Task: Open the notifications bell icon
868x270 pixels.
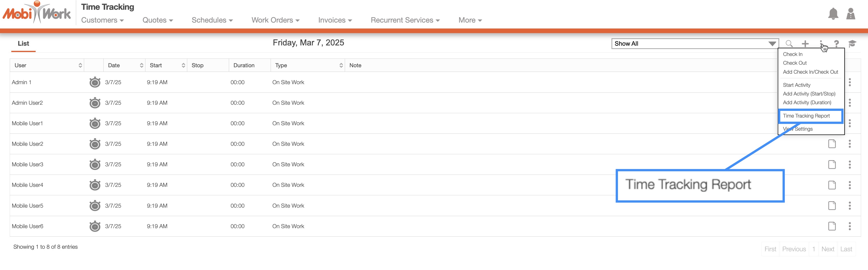Action: tap(833, 14)
